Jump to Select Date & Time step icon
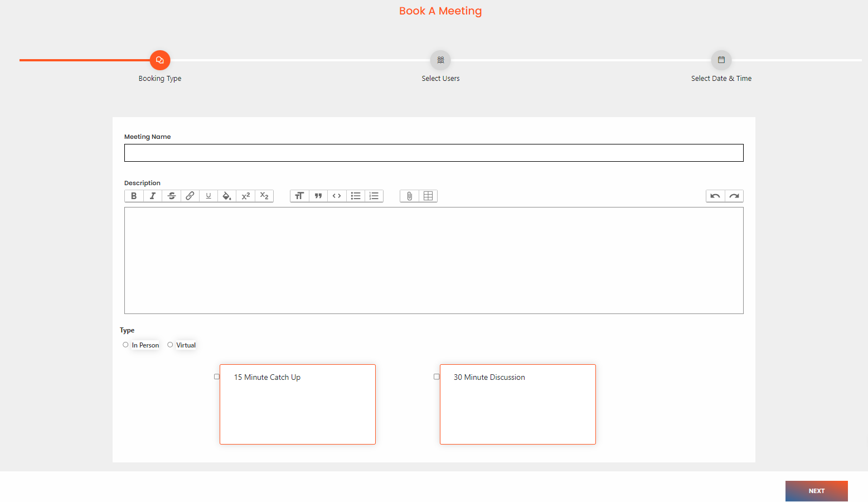 (x=721, y=60)
